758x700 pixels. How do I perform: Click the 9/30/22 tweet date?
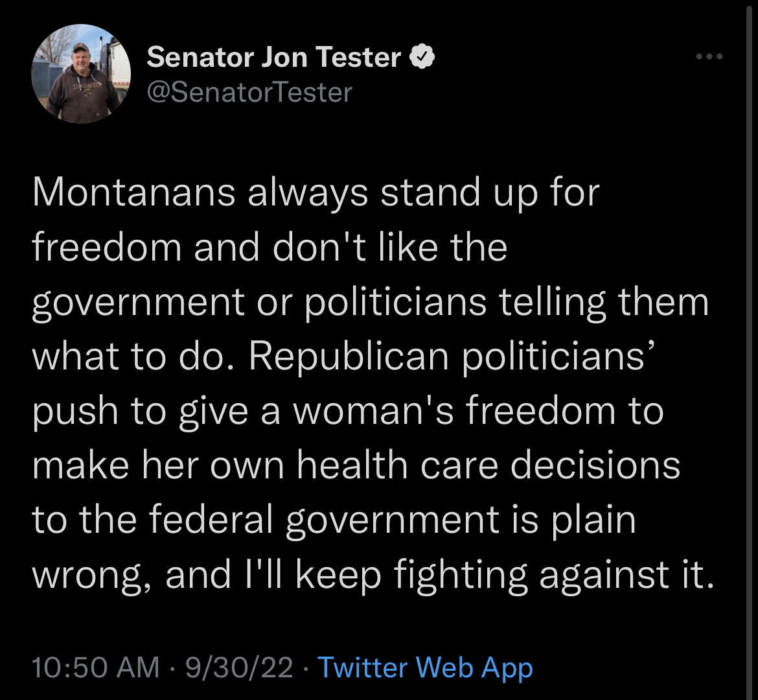tap(239, 668)
